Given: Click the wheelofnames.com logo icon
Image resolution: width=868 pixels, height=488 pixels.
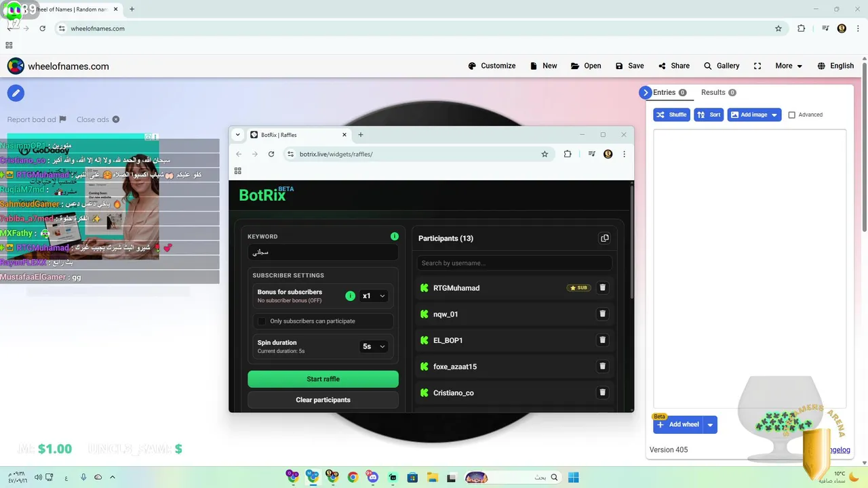Looking at the screenshot, I should [16, 66].
